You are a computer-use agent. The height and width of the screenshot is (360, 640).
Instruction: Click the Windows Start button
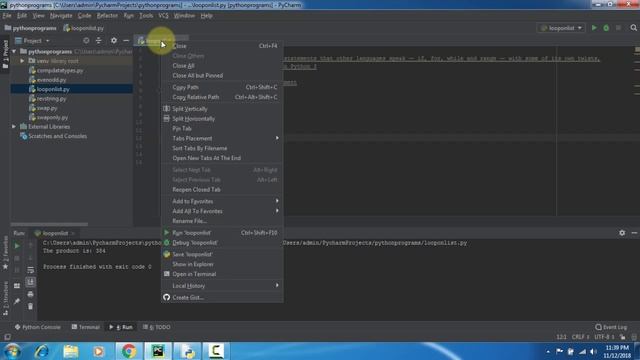click(12, 351)
